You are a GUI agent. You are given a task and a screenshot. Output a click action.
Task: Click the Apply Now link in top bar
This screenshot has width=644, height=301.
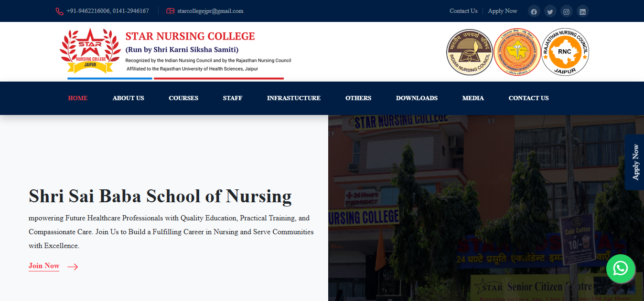(503, 11)
